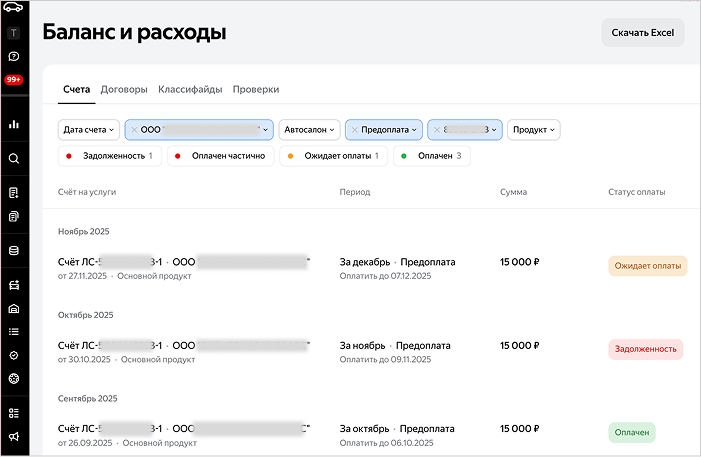Switch to the Счета tab
Screen dimensions: 701x457
76,89
